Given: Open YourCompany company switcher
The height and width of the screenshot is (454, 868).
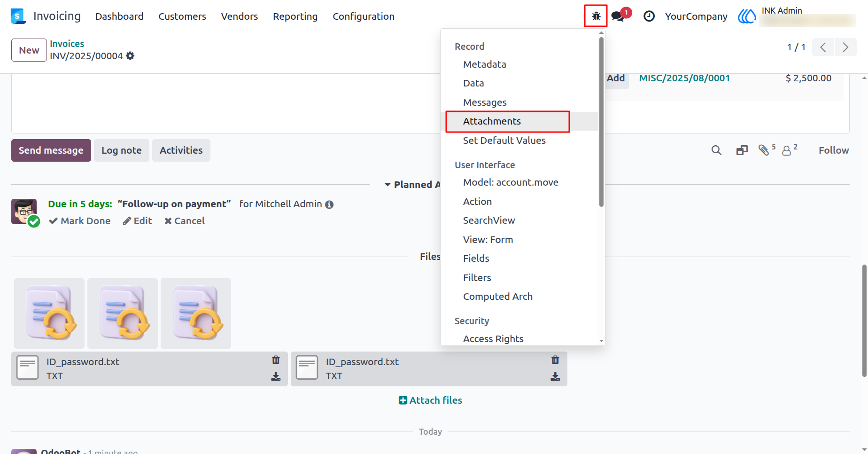Looking at the screenshot, I should pyautogui.click(x=696, y=16).
